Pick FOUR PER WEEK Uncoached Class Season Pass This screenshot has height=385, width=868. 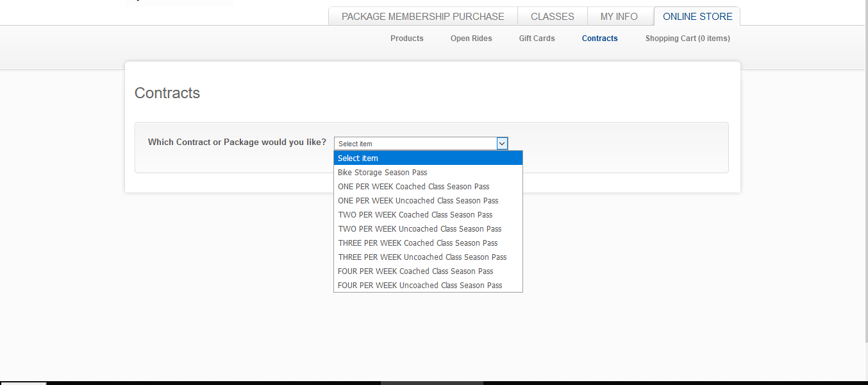click(x=428, y=286)
